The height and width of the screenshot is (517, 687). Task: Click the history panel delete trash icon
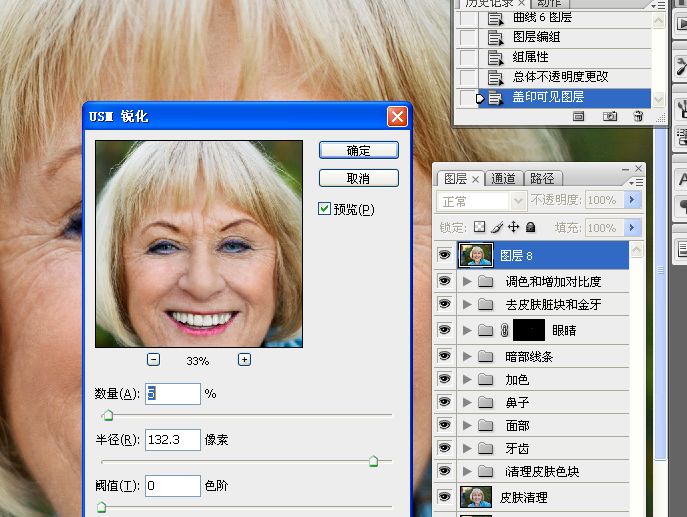pos(638,116)
